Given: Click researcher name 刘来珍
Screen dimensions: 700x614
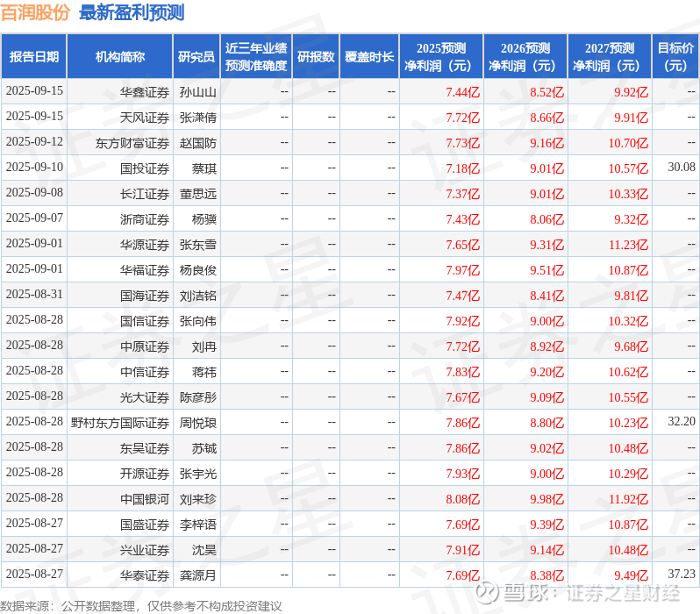Looking at the screenshot, I should (197, 499).
